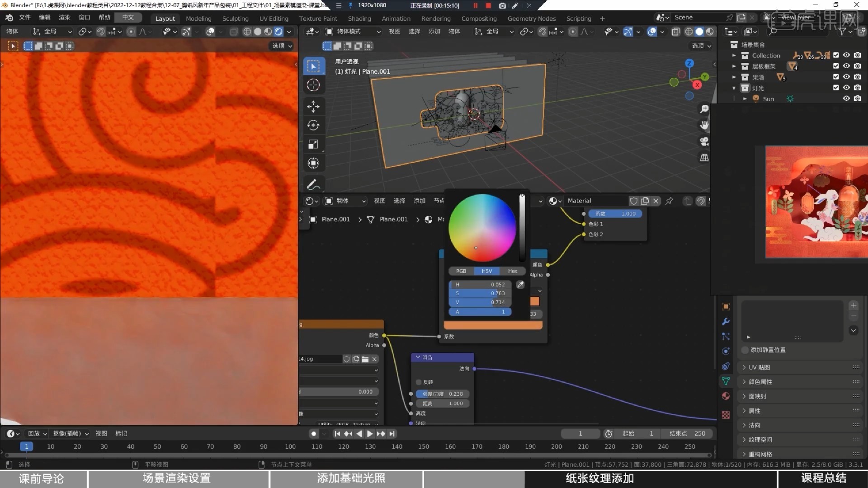Open the Texture checker properties tab
This screenshot has width=868, height=488.
coord(726,415)
